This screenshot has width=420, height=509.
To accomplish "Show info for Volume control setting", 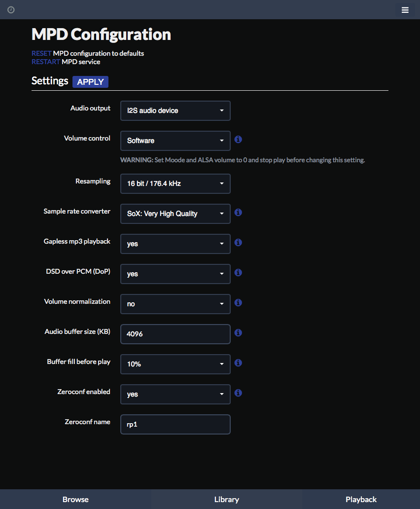I will point(238,139).
